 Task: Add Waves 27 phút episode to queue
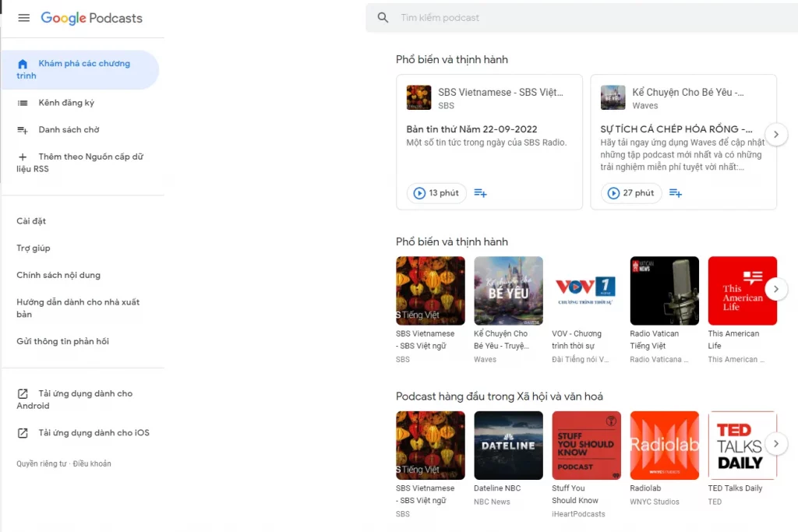pyautogui.click(x=676, y=193)
